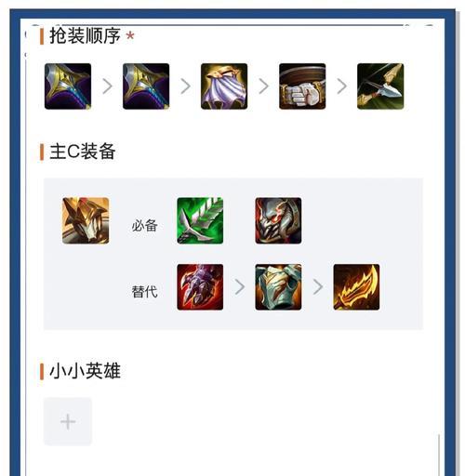Select the second Needlessly Large Rod icon

pos(146,86)
